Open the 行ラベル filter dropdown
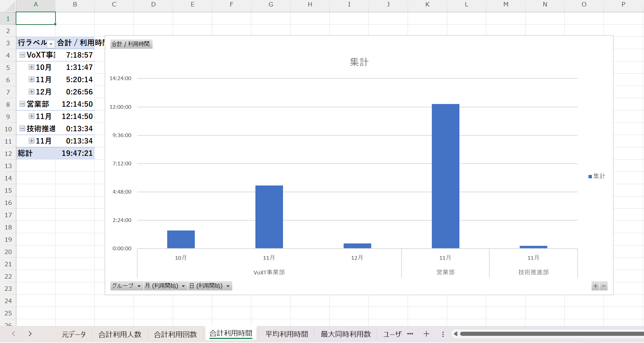Viewport: 644px width, 343px height. click(x=51, y=44)
